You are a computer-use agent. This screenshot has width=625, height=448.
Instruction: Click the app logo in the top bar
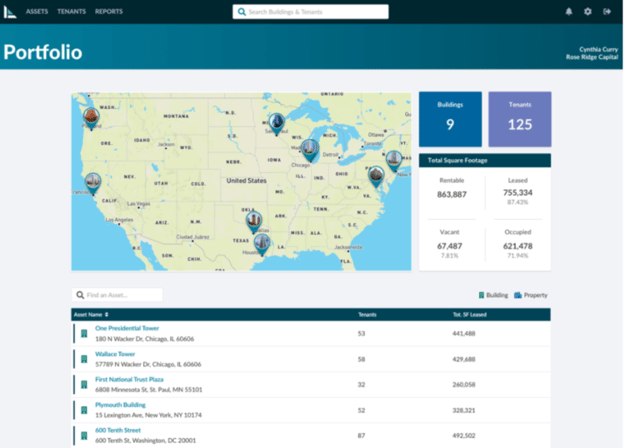point(10,12)
